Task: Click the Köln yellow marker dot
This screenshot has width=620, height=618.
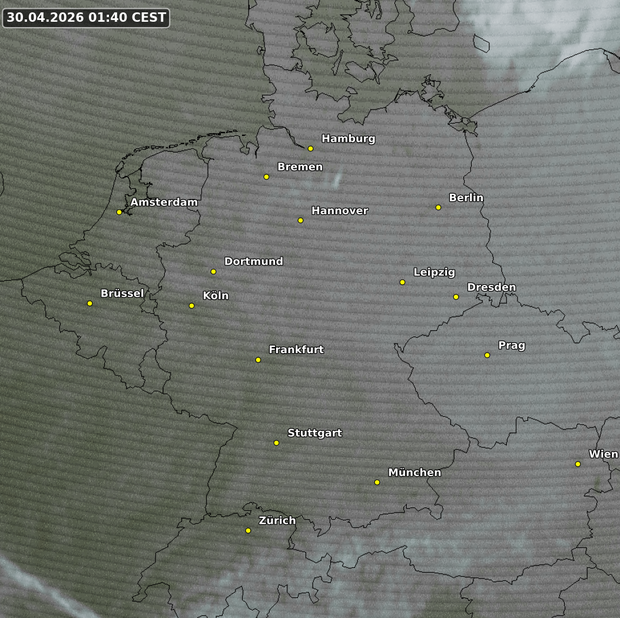Action: click(191, 305)
